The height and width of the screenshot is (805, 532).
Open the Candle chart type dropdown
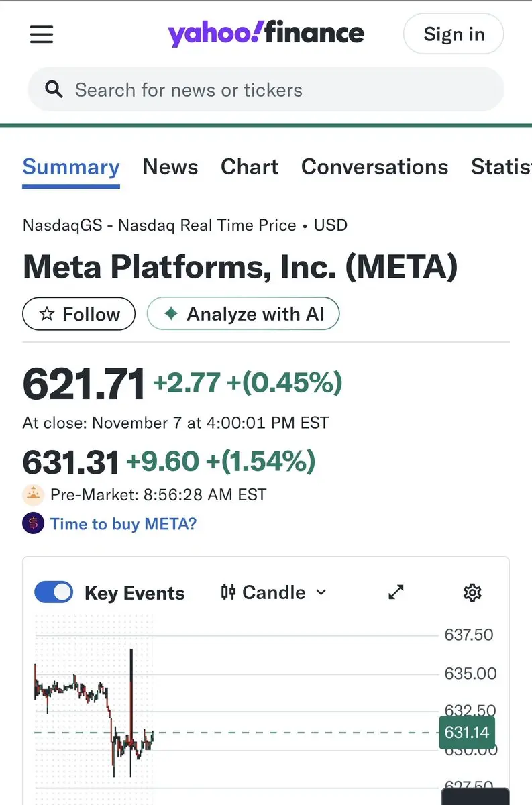point(274,592)
